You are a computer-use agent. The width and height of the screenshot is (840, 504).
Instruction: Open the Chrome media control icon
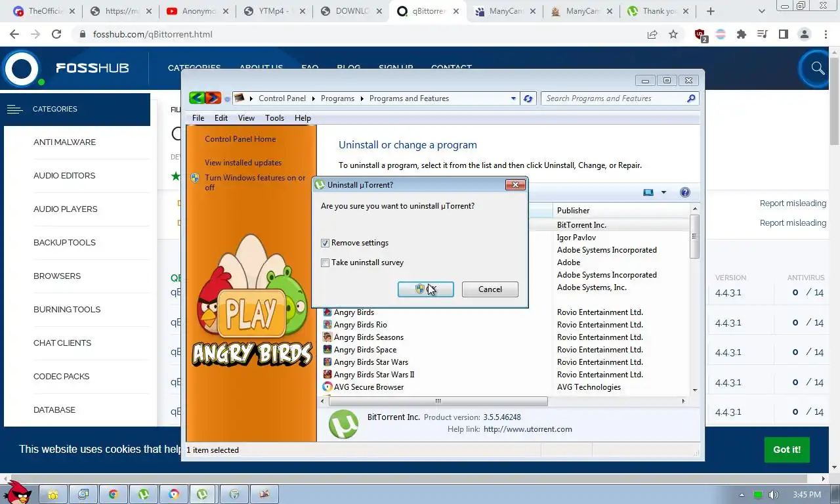(x=762, y=34)
